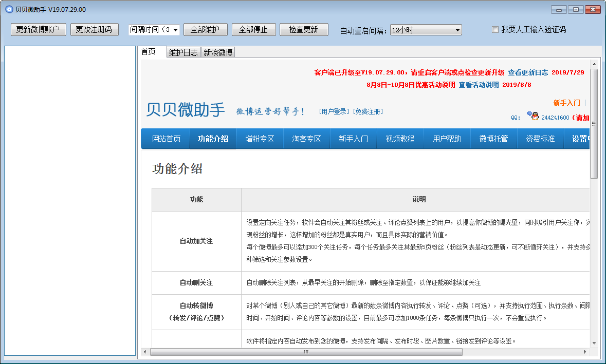Open 微博托管 in the navigation bar
Image resolution: width=606 pixels, height=364 pixels.
pyautogui.click(x=493, y=139)
